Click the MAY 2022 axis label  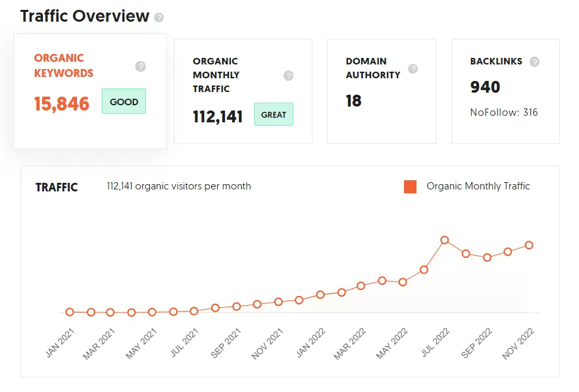(x=391, y=343)
